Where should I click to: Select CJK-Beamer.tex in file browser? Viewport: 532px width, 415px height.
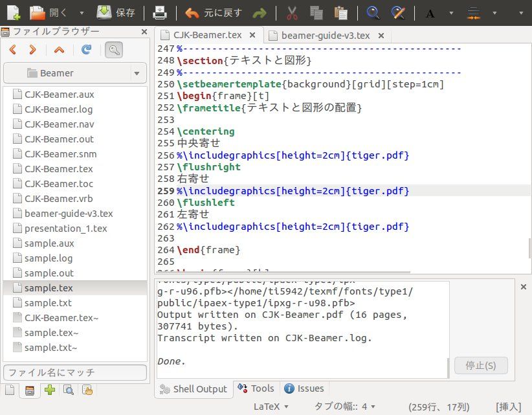[x=75, y=169]
